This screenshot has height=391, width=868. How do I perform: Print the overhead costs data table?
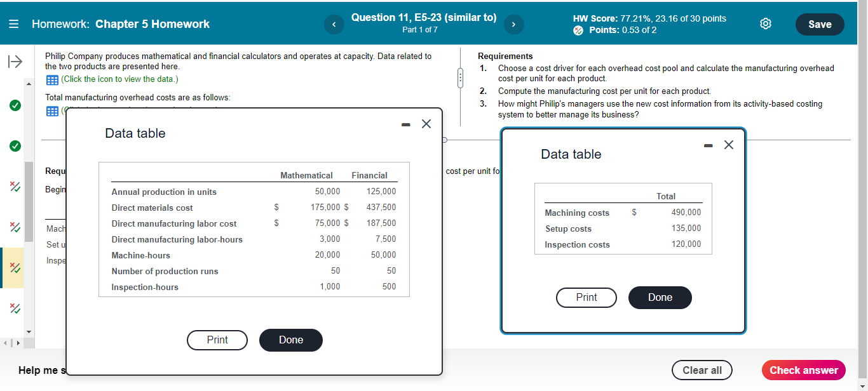587,297
